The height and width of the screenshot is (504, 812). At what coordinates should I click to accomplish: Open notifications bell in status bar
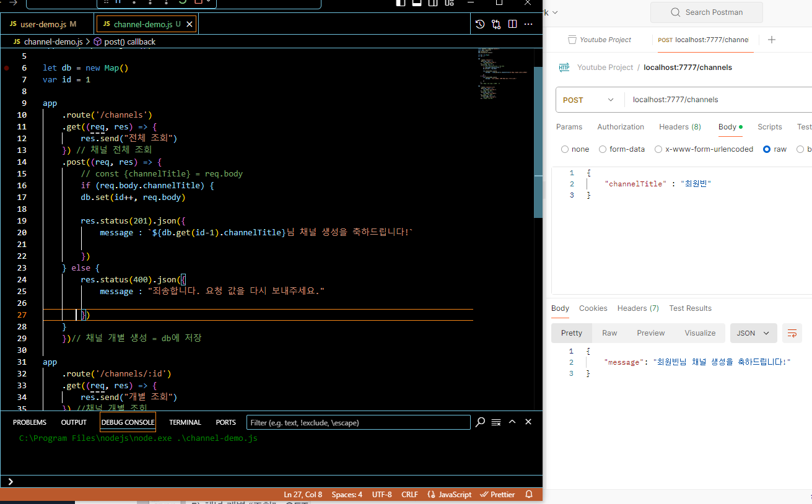pos(529,495)
